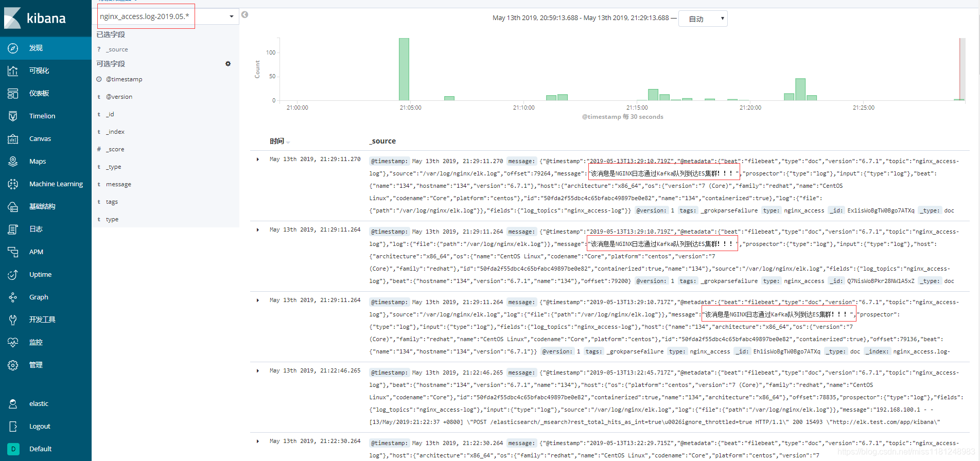Image resolution: width=980 pixels, height=461 pixels.
Task: Select the 发现 menu item
Action: [36, 48]
